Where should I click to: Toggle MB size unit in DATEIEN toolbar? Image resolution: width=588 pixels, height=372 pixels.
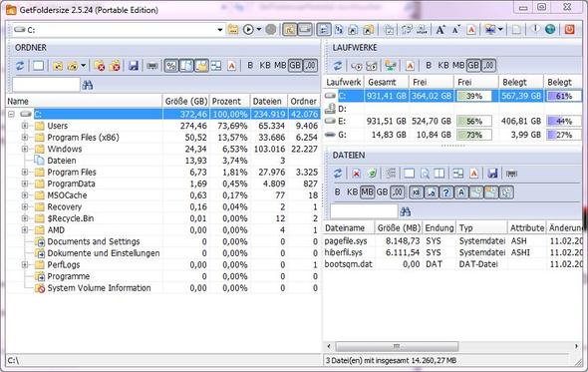click(367, 192)
